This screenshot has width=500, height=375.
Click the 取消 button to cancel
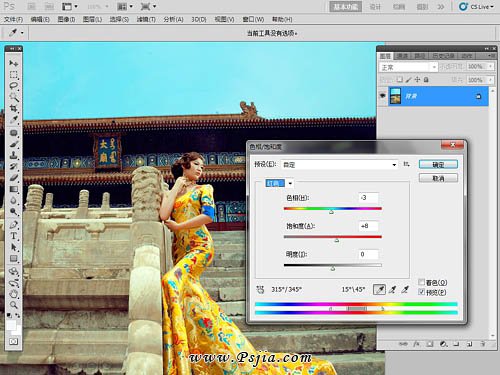[x=438, y=178]
